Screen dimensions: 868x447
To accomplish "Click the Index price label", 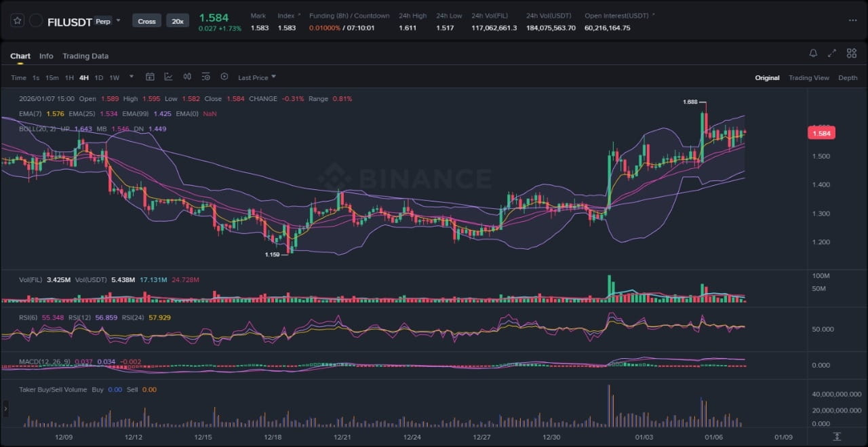I will 286,16.
